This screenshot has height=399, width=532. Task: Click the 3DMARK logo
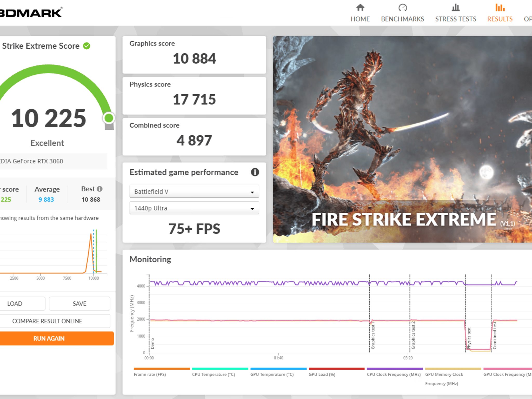tap(31, 13)
